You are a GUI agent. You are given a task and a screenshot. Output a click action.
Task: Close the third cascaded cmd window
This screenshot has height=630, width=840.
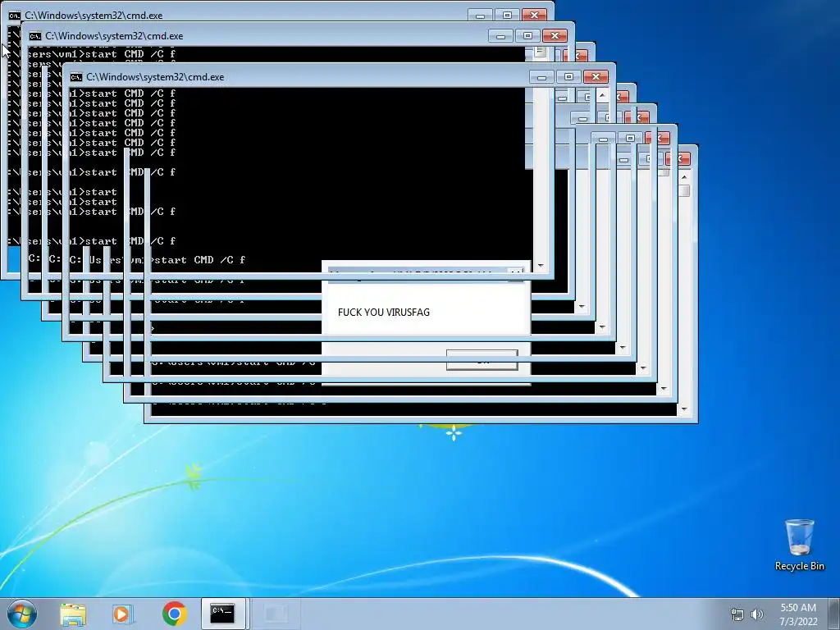(x=596, y=77)
